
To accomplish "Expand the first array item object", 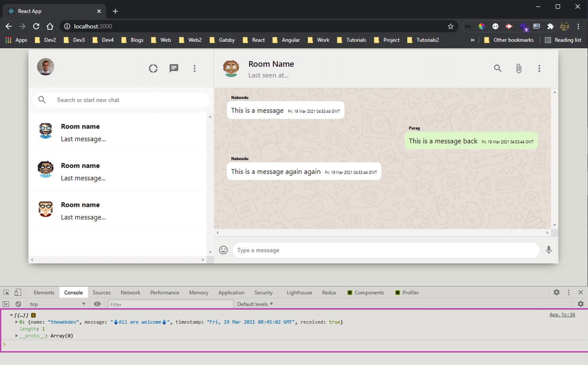I will click(16, 322).
